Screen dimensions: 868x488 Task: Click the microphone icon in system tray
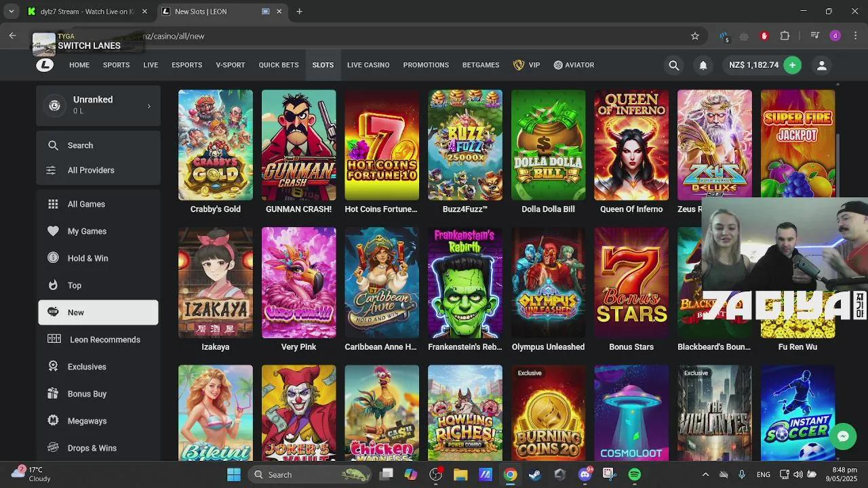tap(742, 474)
